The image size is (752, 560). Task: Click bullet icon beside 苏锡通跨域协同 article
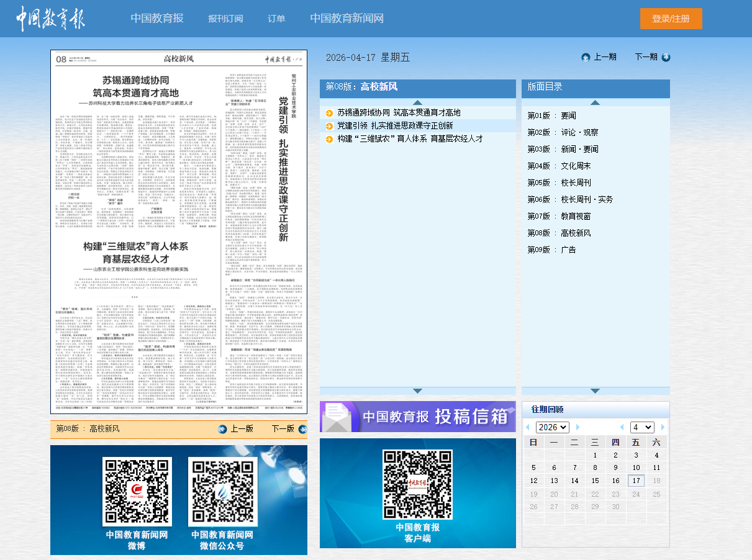329,113
